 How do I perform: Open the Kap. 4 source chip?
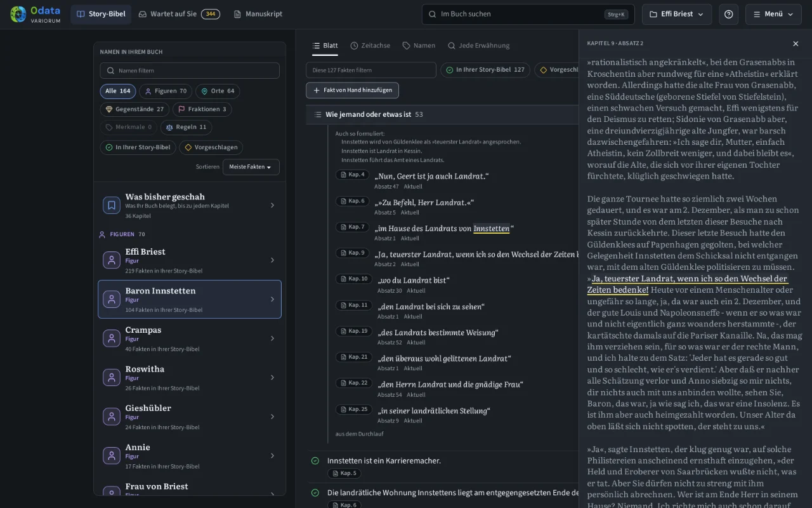[x=353, y=175]
